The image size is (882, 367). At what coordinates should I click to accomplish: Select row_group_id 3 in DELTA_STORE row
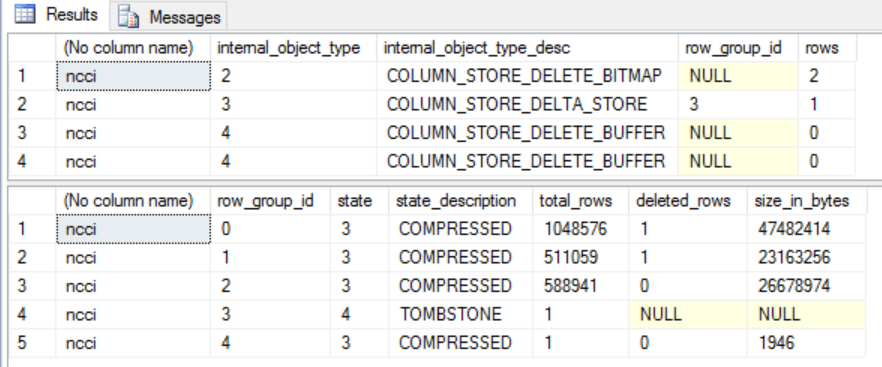[738, 104]
